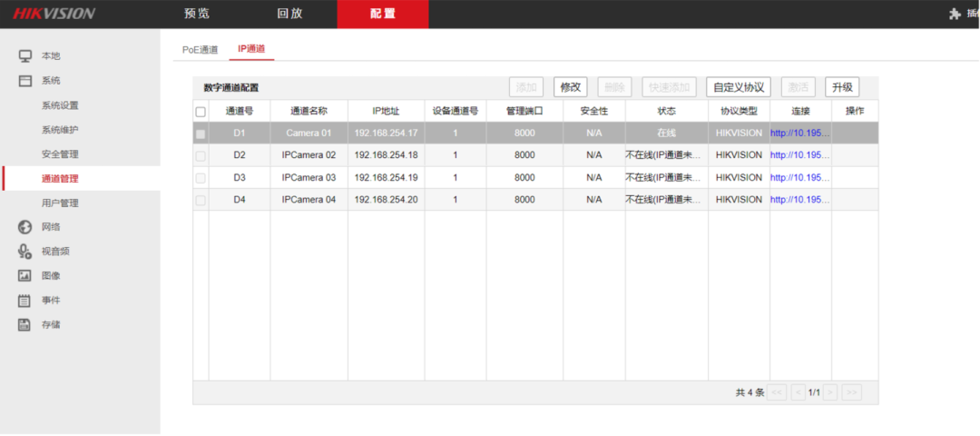Check the checkbox for channel D2
980x436 pixels.
click(201, 155)
